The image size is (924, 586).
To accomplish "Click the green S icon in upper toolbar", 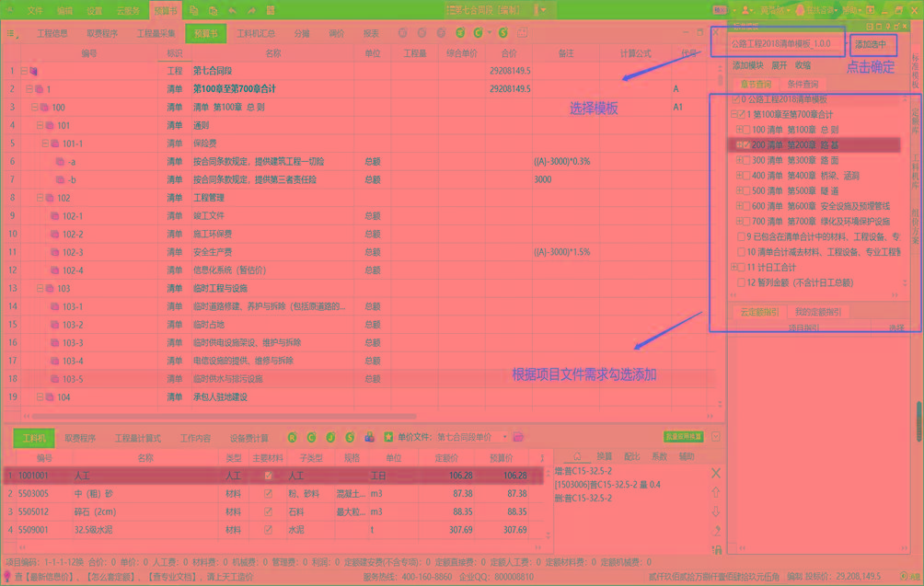I will point(502,33).
